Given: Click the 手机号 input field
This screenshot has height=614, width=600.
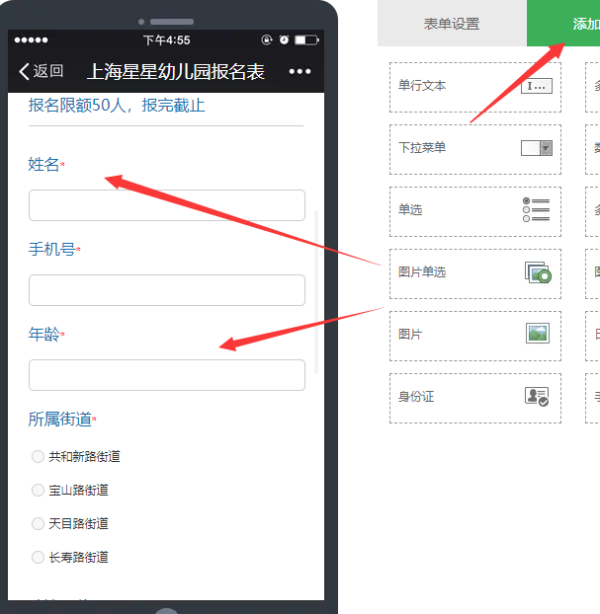Looking at the screenshot, I should coord(166,290).
